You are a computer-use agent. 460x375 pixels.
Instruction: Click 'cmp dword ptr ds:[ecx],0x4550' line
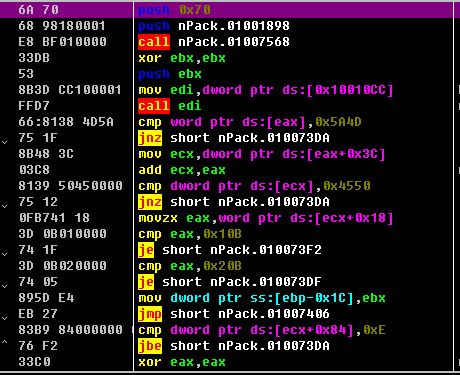tap(254, 186)
